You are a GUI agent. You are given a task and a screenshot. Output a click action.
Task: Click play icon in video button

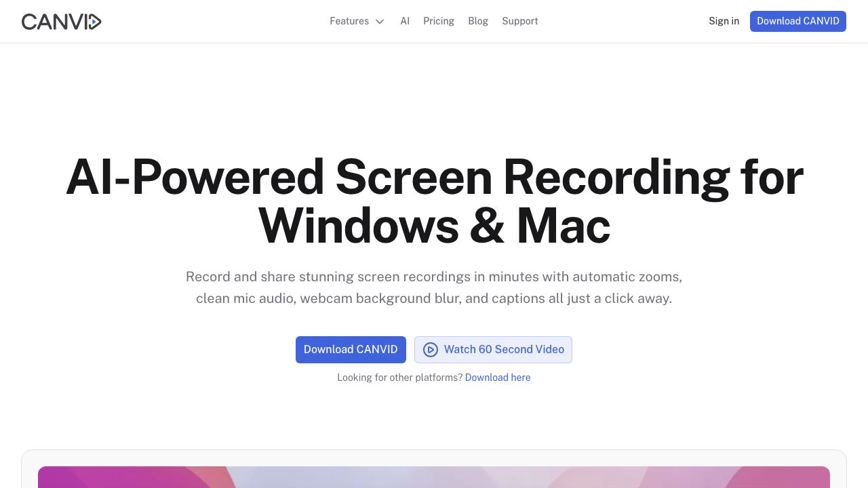click(431, 350)
